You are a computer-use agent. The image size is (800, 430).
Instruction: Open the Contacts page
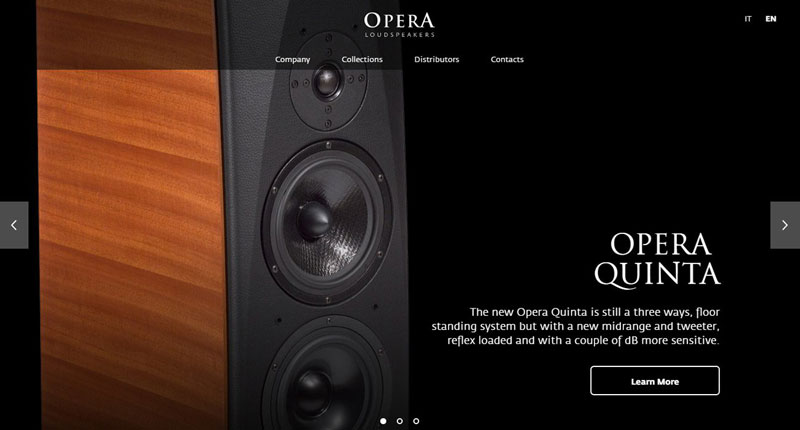[x=507, y=59]
